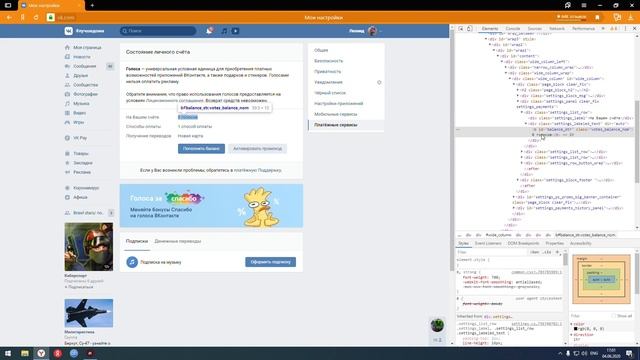Viewport: 640px width, 360px height.
Task: Open Windows notification center icon
Action: (630, 353)
